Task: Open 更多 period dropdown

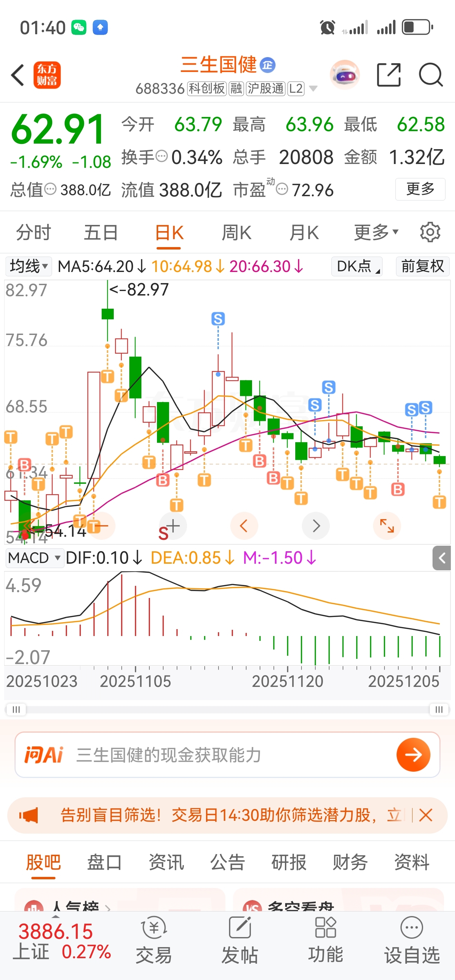Action: pyautogui.click(x=376, y=232)
